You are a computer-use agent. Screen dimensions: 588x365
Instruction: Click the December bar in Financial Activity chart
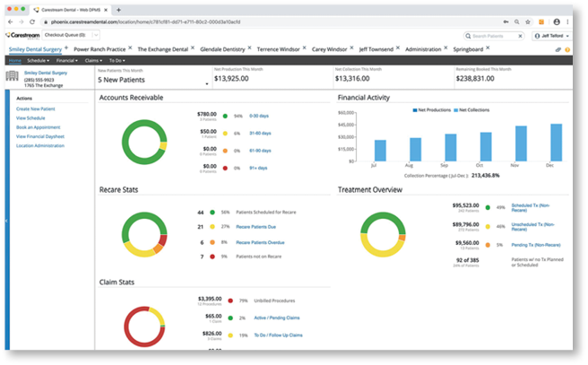click(556, 143)
